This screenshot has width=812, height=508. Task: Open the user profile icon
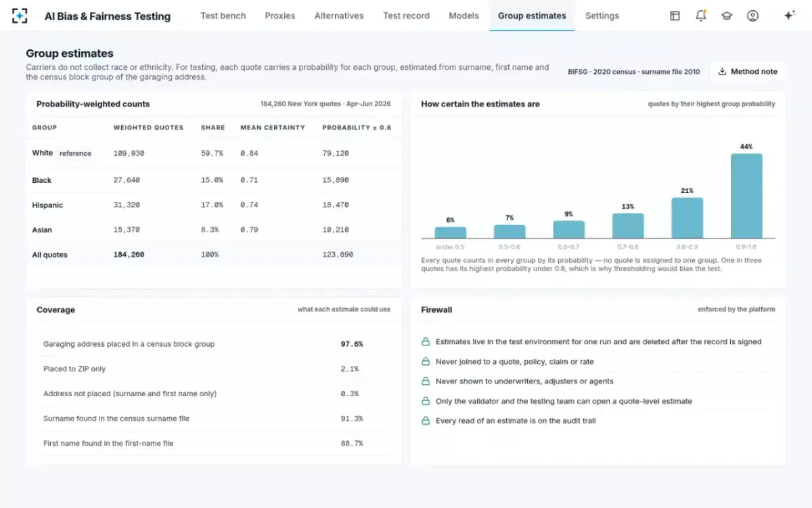(x=752, y=16)
